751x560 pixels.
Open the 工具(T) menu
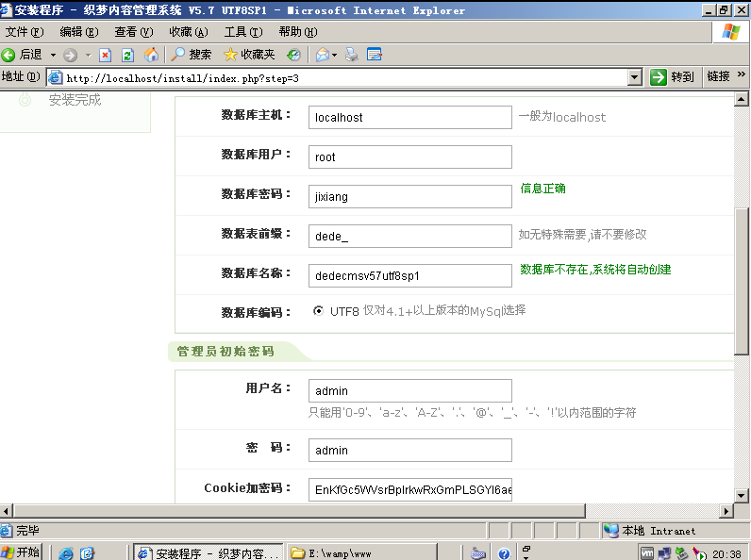(243, 32)
